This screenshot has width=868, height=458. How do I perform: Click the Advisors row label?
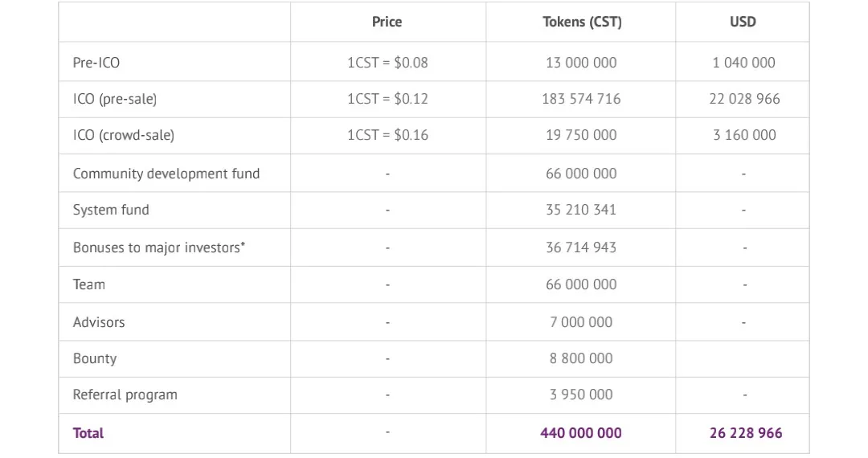pos(99,322)
